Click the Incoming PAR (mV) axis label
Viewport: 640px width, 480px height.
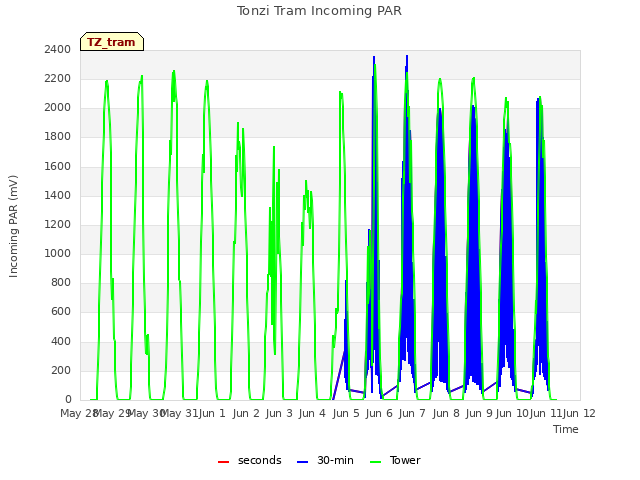(x=13, y=227)
